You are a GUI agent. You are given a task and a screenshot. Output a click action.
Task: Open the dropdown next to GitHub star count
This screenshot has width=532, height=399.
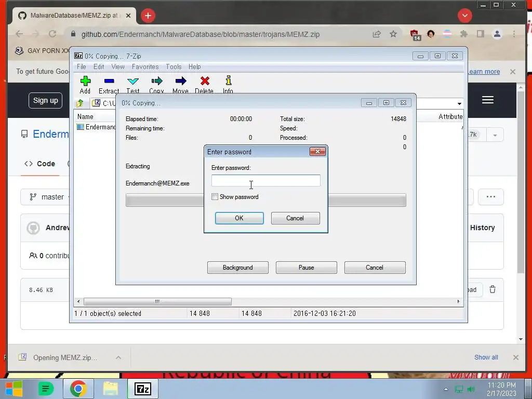tap(495, 135)
